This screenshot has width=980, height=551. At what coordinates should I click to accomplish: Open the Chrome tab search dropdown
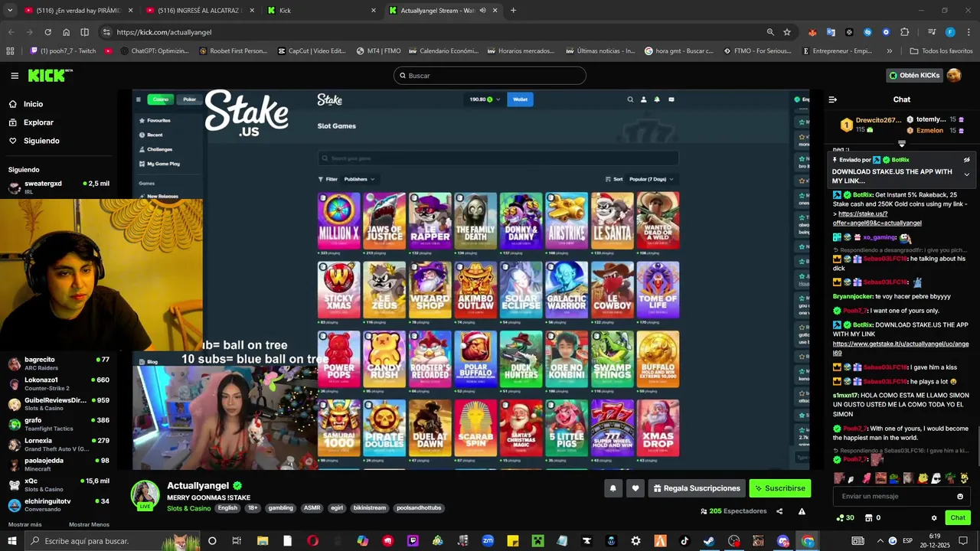(10, 11)
